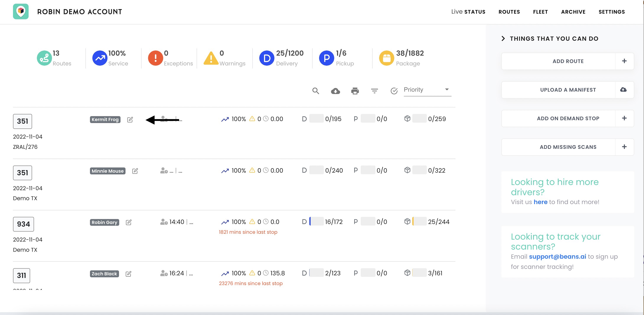Click plus expander on Add Route
Image resolution: width=644 pixels, height=315 pixels.
[624, 61]
